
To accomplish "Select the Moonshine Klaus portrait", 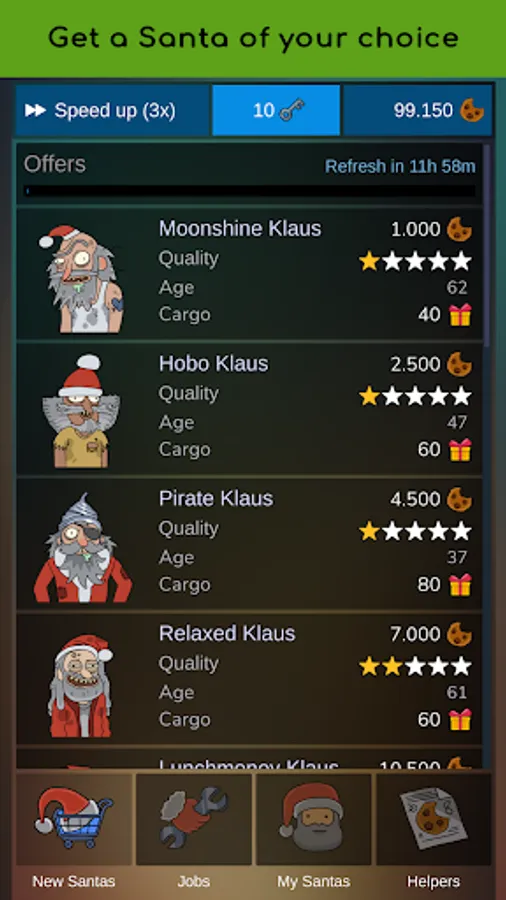I will (82, 278).
